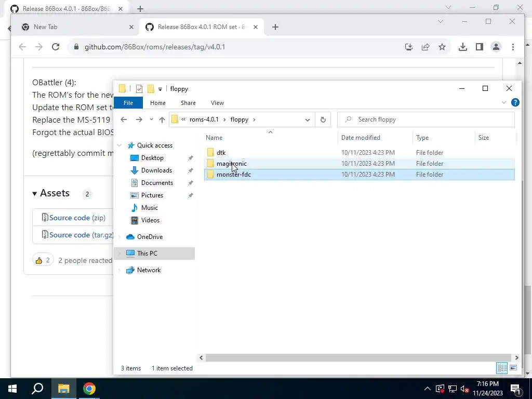Viewport: 532px width, 399px height.
Task: Toggle Chrome side panel icon
Action: click(x=480, y=47)
